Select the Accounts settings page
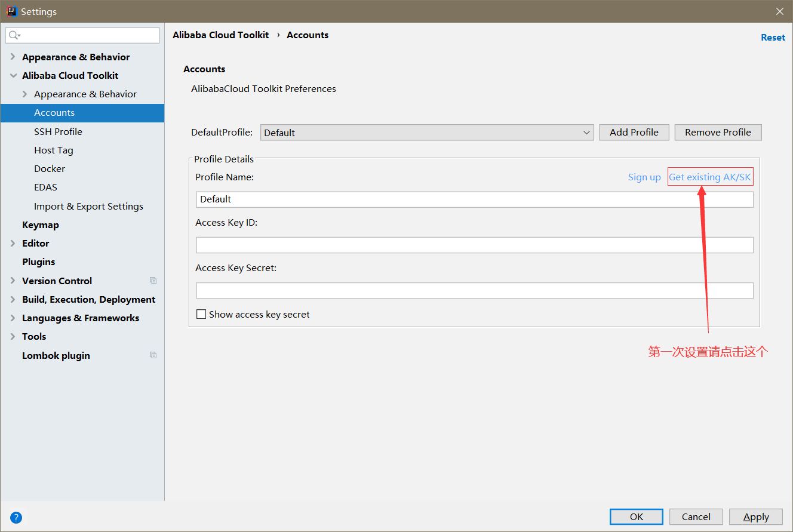This screenshot has height=532, width=793. click(82, 113)
